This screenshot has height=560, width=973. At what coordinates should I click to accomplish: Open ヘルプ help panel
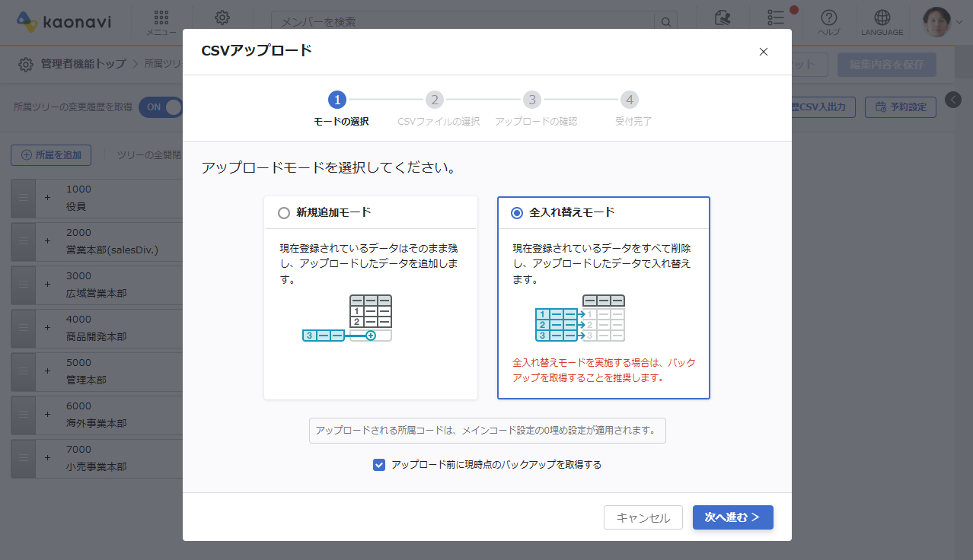pyautogui.click(x=828, y=18)
